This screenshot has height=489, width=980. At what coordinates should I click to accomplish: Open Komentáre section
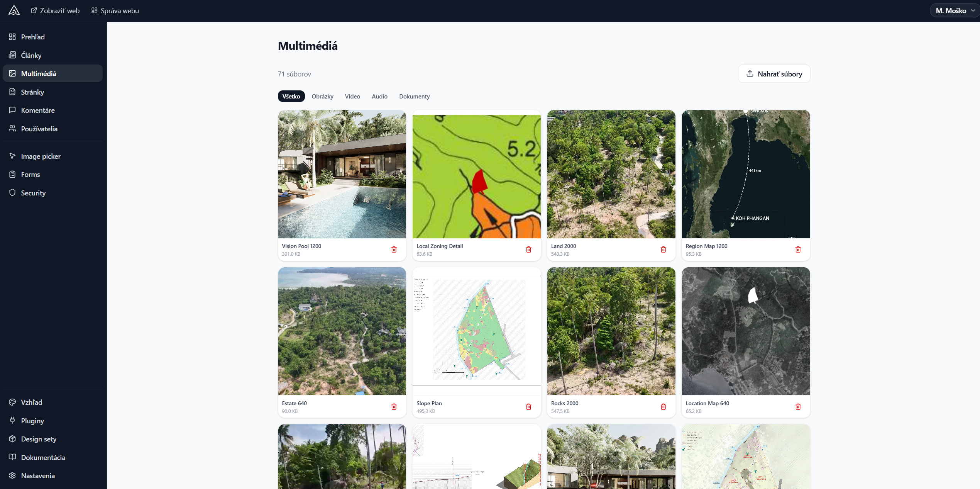52,110
